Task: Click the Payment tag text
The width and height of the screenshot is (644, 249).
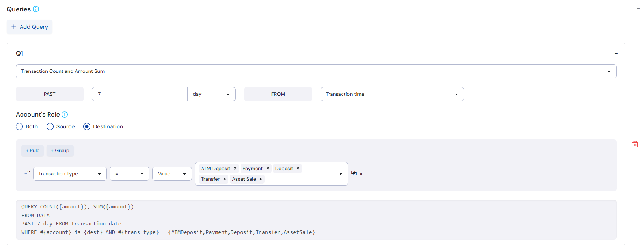Action: (x=252, y=169)
